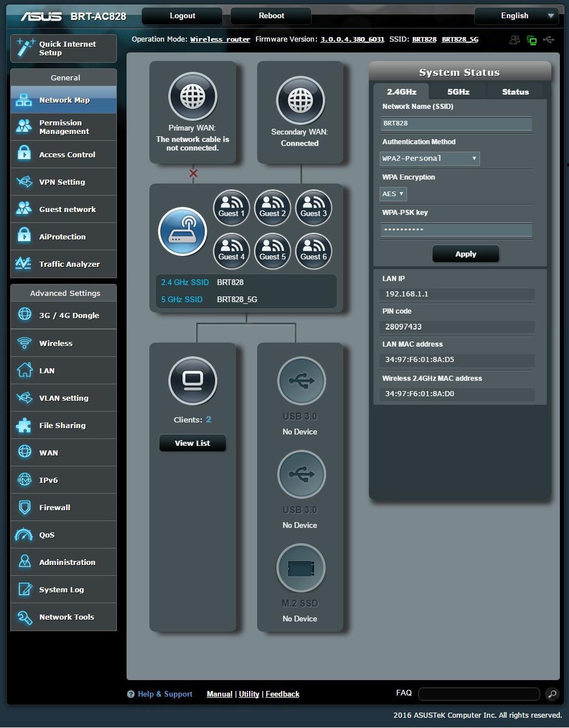Click the FAQ search field
This screenshot has height=728, width=569.
coord(479,694)
